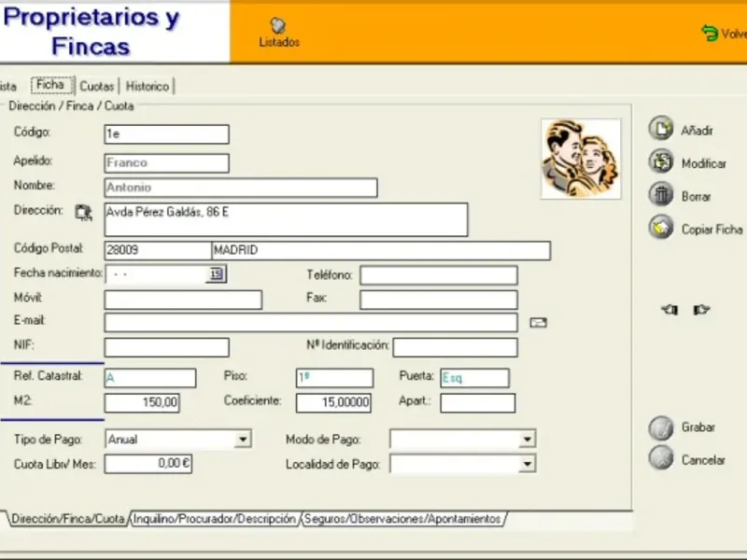Click the address lookup icon beside Dirección

pos(84,213)
